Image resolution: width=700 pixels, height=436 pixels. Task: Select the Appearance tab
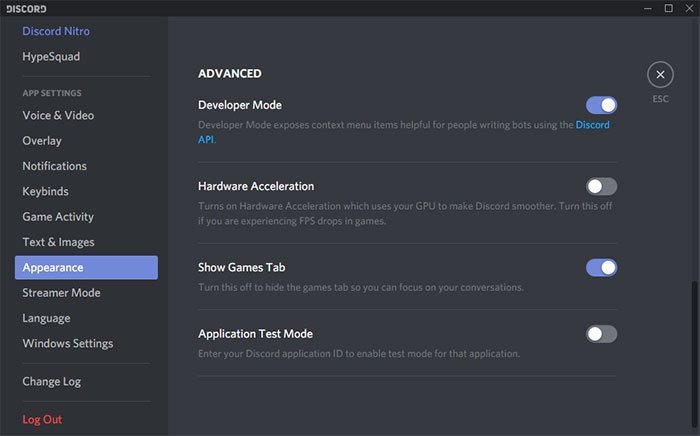(86, 268)
